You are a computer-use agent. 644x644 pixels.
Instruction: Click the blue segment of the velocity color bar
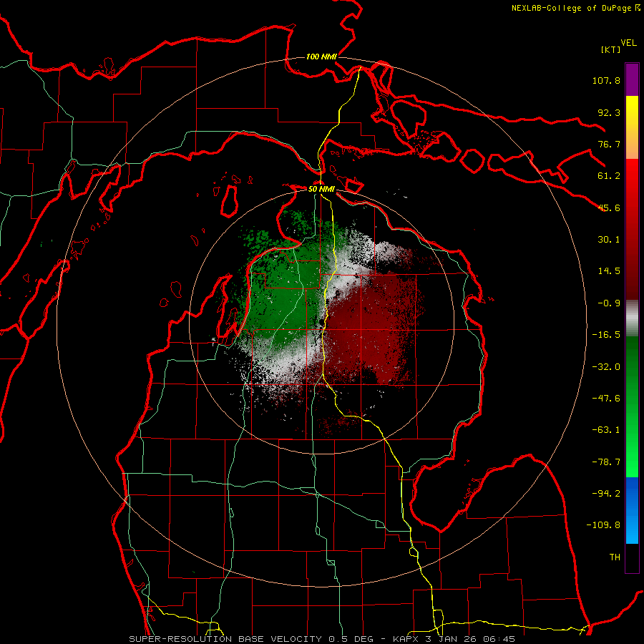pyautogui.click(x=632, y=510)
